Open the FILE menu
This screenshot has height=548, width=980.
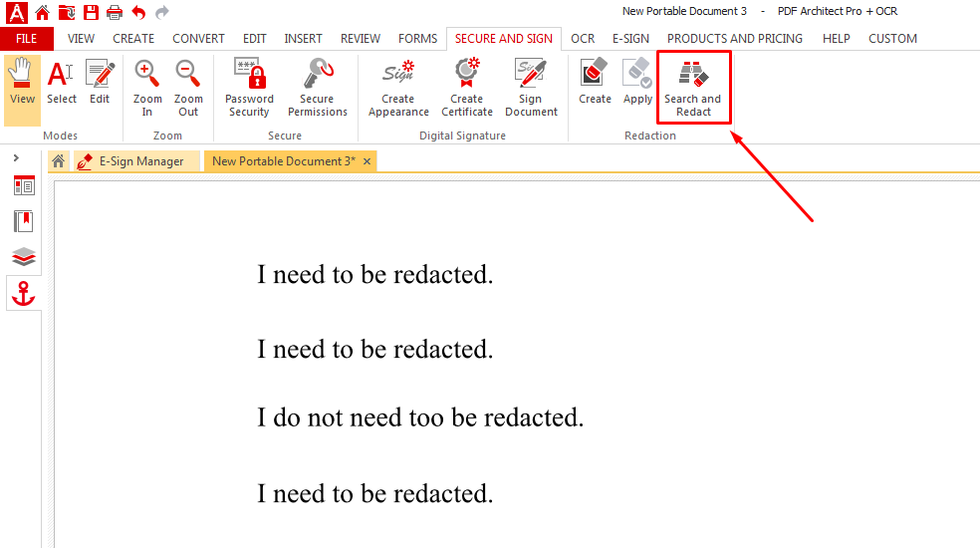point(26,39)
